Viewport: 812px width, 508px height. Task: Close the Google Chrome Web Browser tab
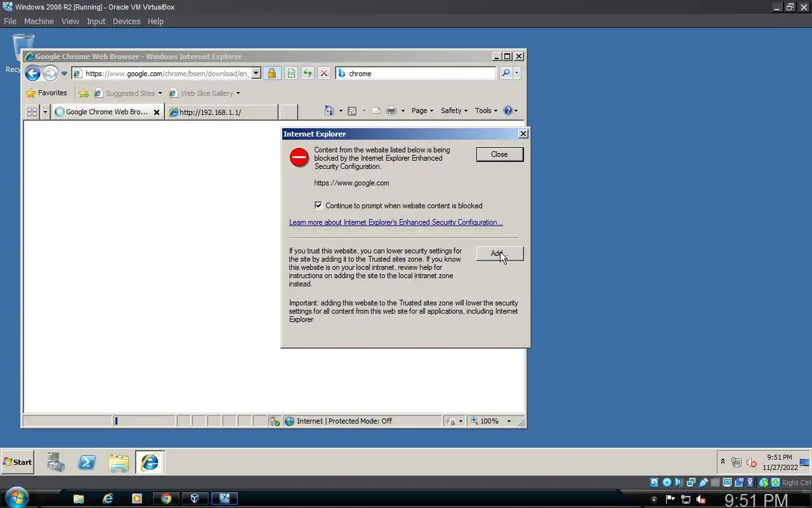[x=157, y=112]
